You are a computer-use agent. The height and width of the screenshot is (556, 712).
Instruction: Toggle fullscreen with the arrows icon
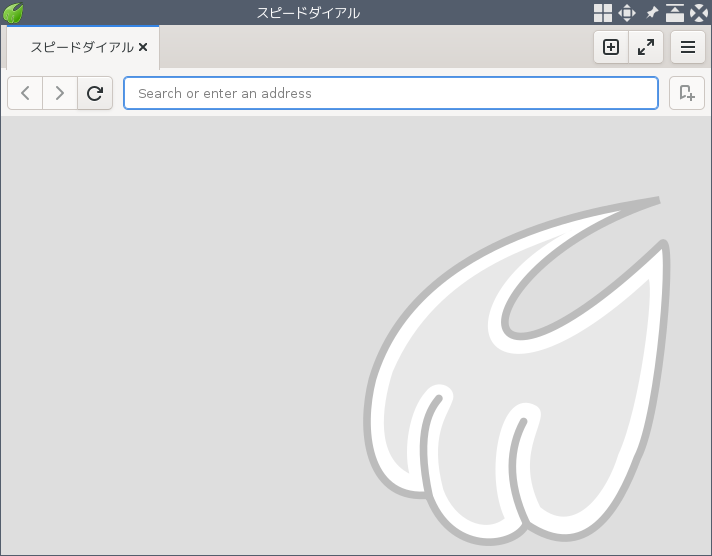[646, 47]
